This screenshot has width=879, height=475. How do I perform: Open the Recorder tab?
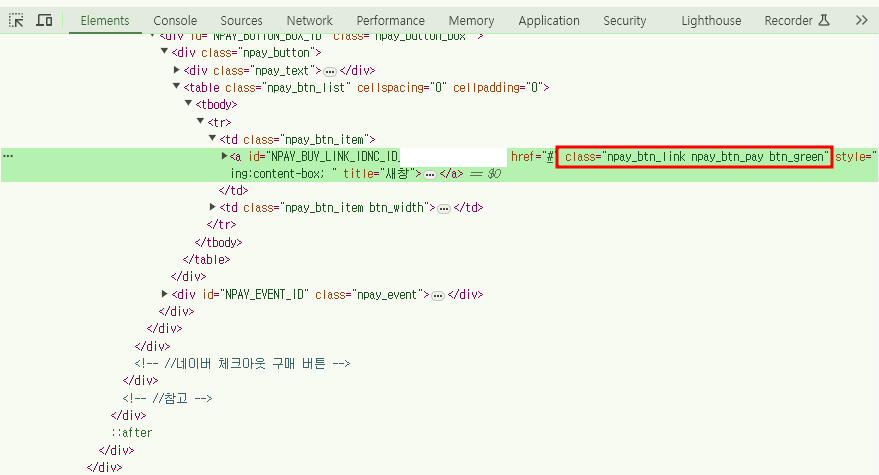point(789,21)
